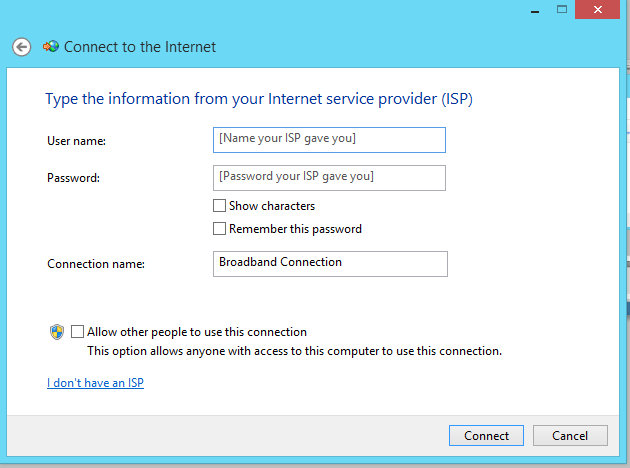
Task: Click the "Connection name:" label
Action: coord(96,264)
